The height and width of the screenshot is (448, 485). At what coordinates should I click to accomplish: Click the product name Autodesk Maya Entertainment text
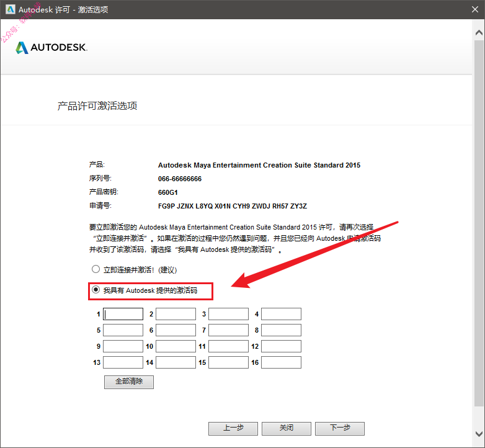[x=259, y=165]
